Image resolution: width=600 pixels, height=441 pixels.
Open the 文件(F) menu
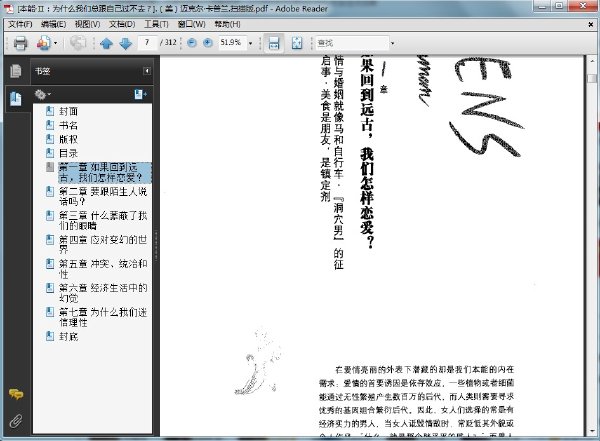click(x=20, y=24)
